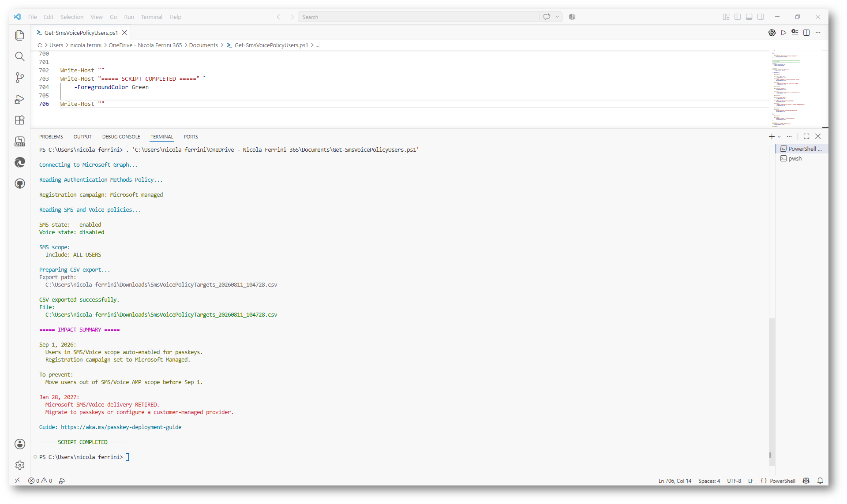Open the File menu
847x504 pixels.
33,17
